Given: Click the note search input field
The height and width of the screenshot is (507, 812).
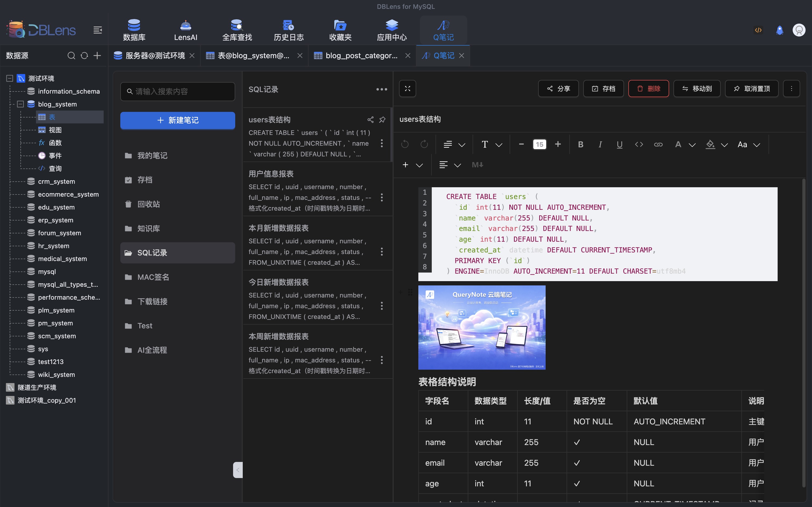Looking at the screenshot, I should (177, 91).
